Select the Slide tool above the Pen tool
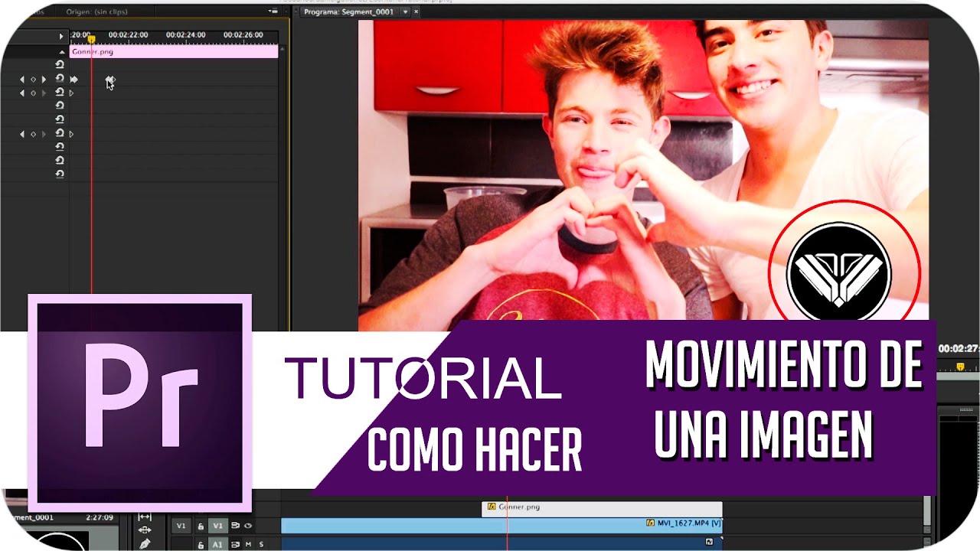Viewport: 980px width, 551px height. (145, 530)
